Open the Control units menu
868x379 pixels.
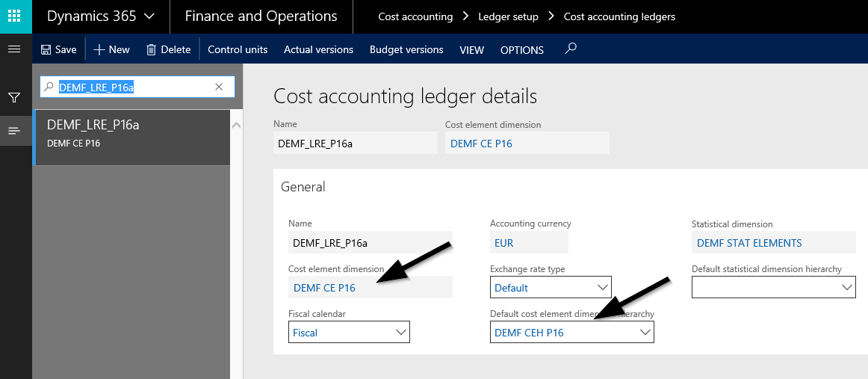(x=238, y=49)
